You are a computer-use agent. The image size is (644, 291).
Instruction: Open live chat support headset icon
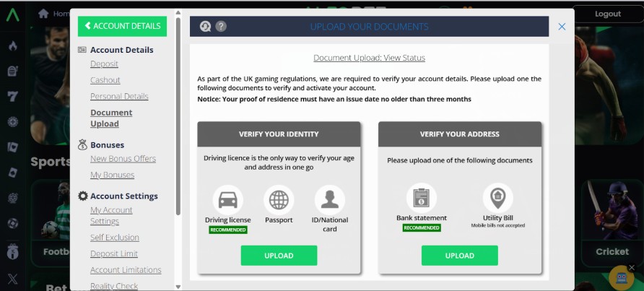pyautogui.click(x=205, y=27)
